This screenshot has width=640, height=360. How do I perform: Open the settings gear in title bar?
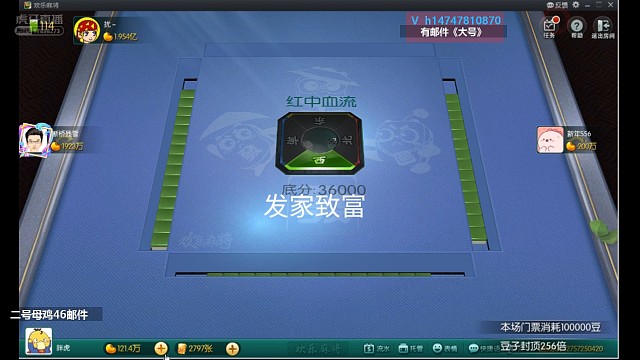(576, 5)
